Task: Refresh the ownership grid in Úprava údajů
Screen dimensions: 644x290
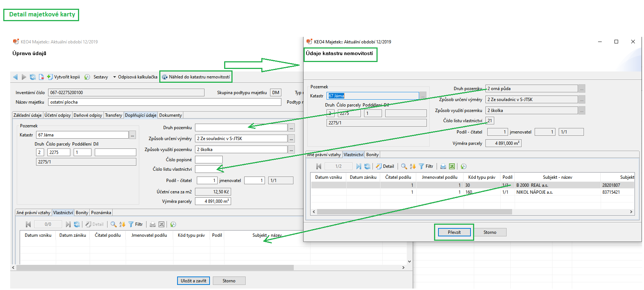Action: pyautogui.click(x=77, y=224)
